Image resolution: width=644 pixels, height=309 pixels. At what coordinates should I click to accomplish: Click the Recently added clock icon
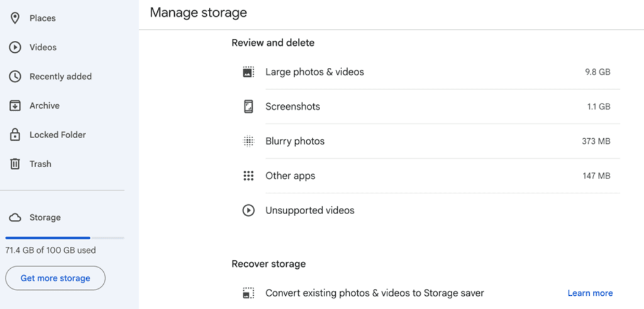[x=15, y=77]
